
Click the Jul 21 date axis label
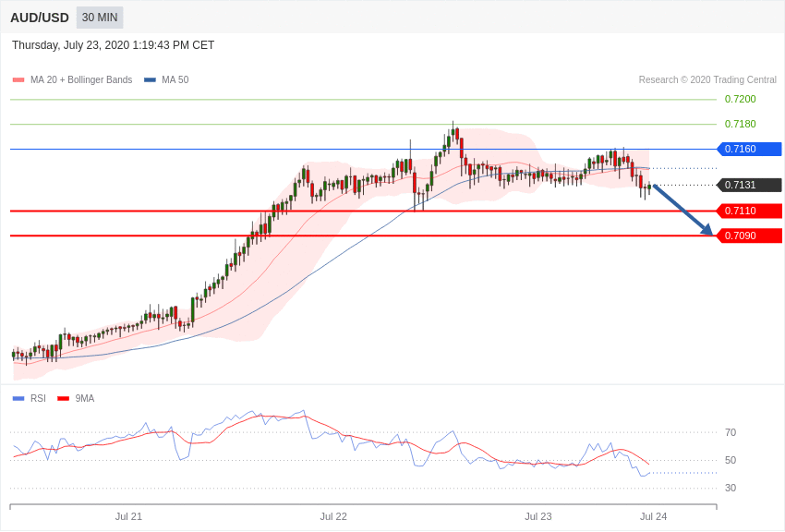(128, 516)
